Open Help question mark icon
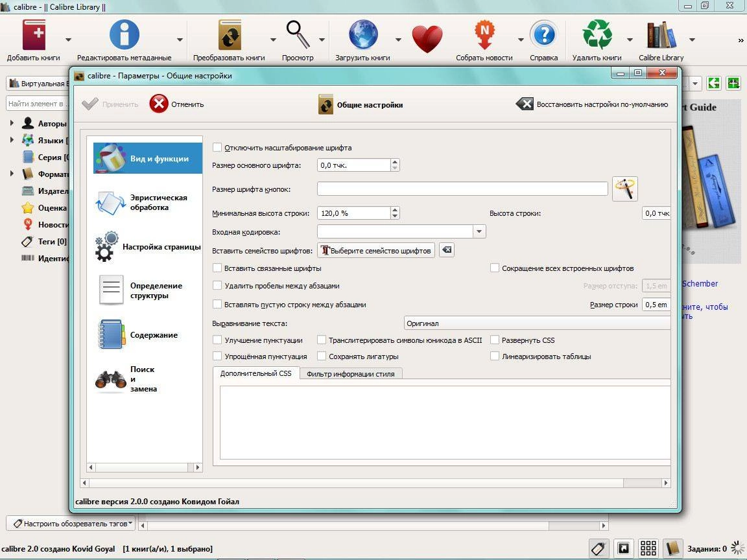This screenshot has height=560, width=747. (544, 35)
